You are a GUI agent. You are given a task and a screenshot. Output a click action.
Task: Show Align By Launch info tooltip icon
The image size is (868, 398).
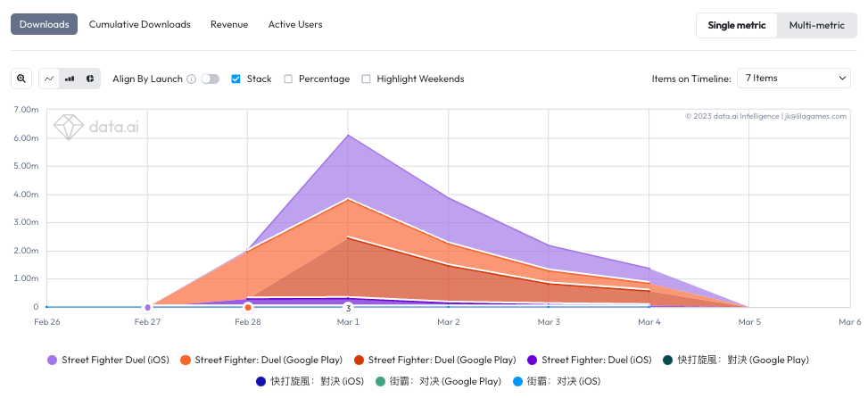click(192, 79)
